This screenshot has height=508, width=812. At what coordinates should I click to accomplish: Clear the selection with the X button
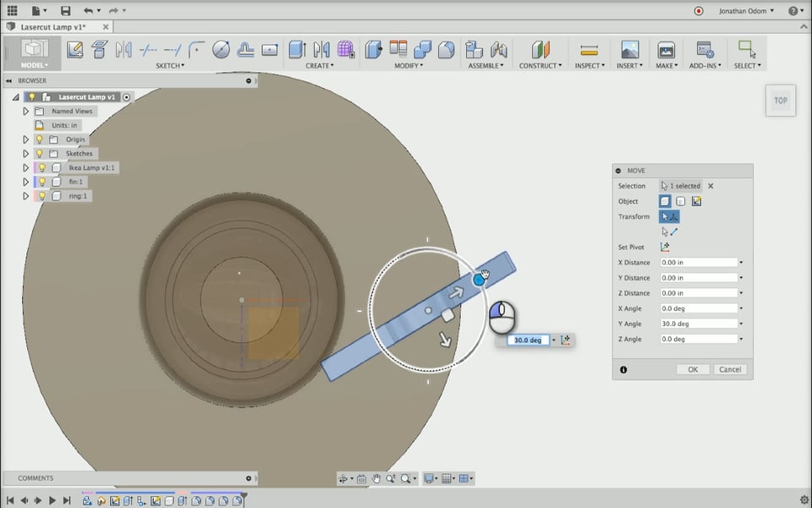[x=710, y=185]
